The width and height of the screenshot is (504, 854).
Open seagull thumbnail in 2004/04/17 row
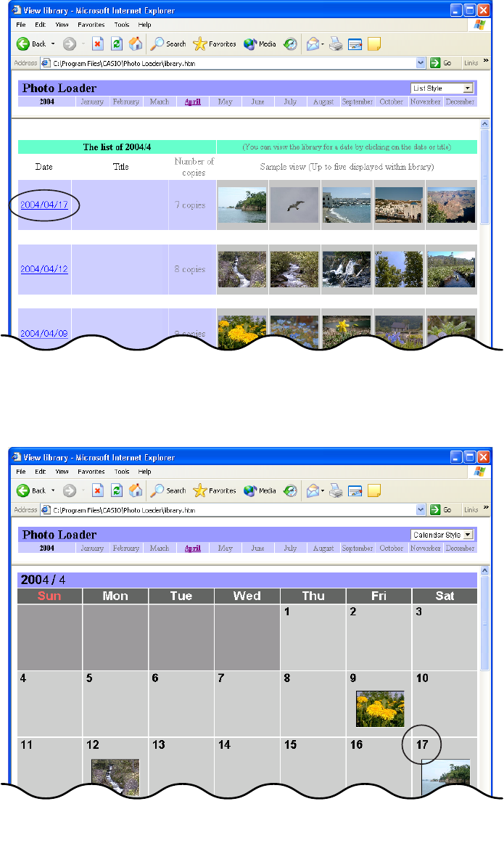294,205
